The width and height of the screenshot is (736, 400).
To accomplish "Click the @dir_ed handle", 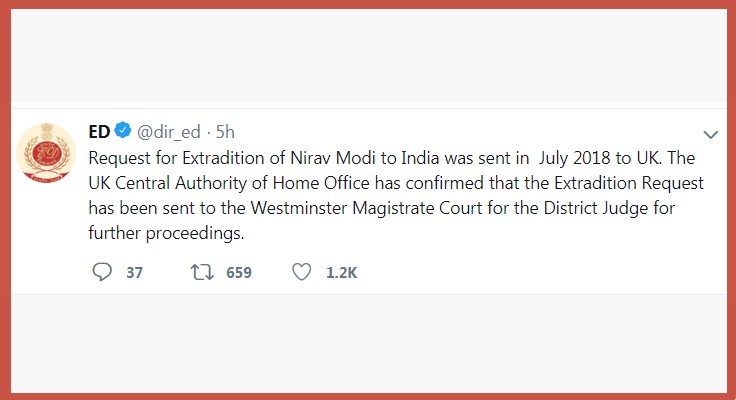I will point(170,132).
